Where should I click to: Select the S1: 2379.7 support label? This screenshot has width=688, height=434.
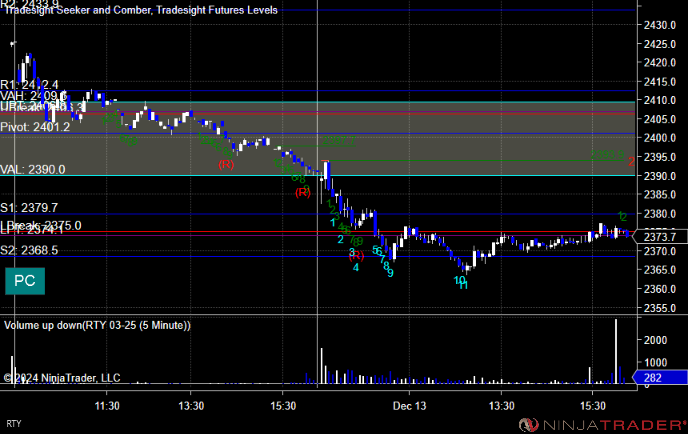[x=29, y=208]
